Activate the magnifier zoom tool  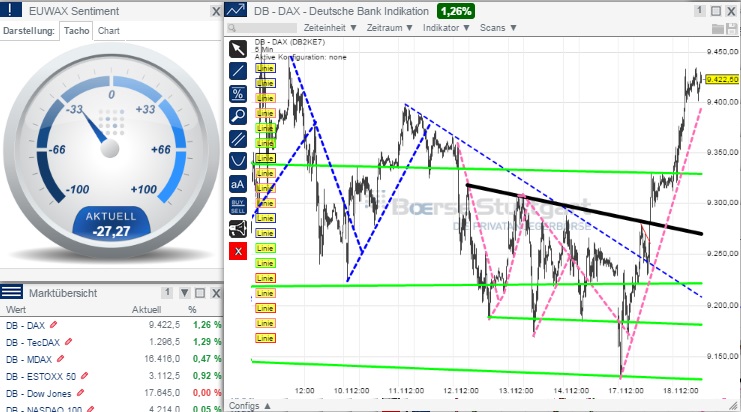(238, 116)
